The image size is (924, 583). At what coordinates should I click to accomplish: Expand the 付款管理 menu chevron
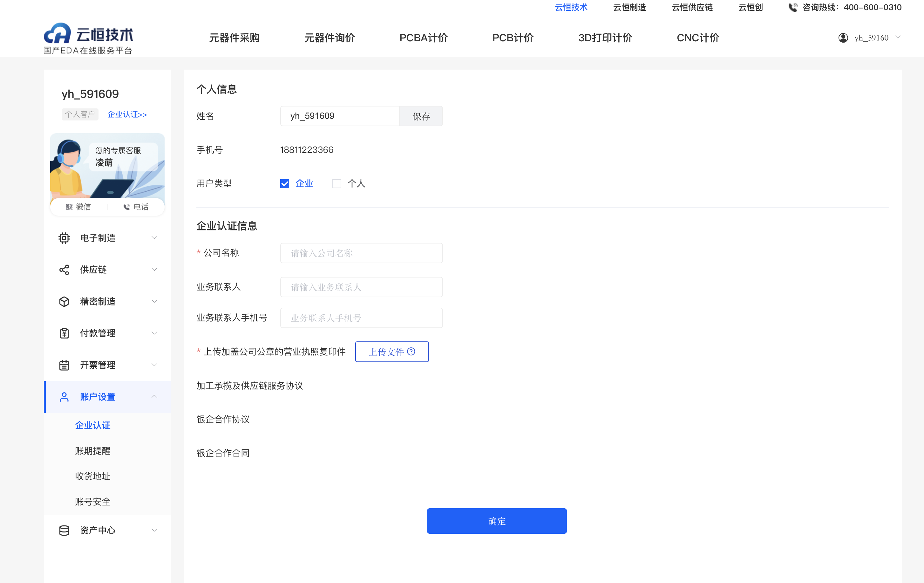pos(154,333)
